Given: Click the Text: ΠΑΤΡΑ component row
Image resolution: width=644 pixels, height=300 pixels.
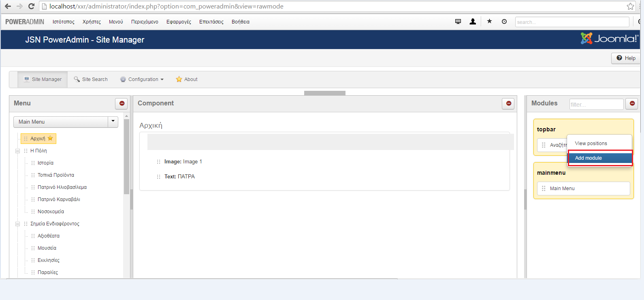Looking at the screenshot, I should 179,177.
